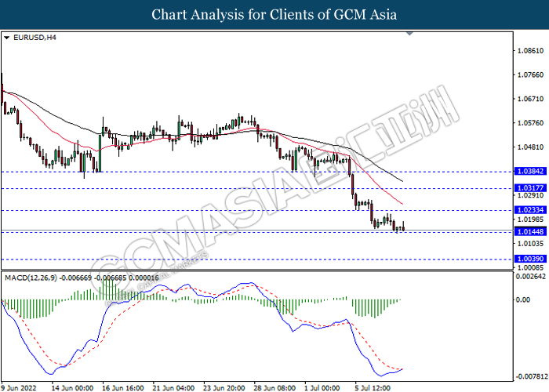Viewport: 549px width, 392px height.
Task: Click the 1.01035 price axis value
Action: tap(530, 243)
